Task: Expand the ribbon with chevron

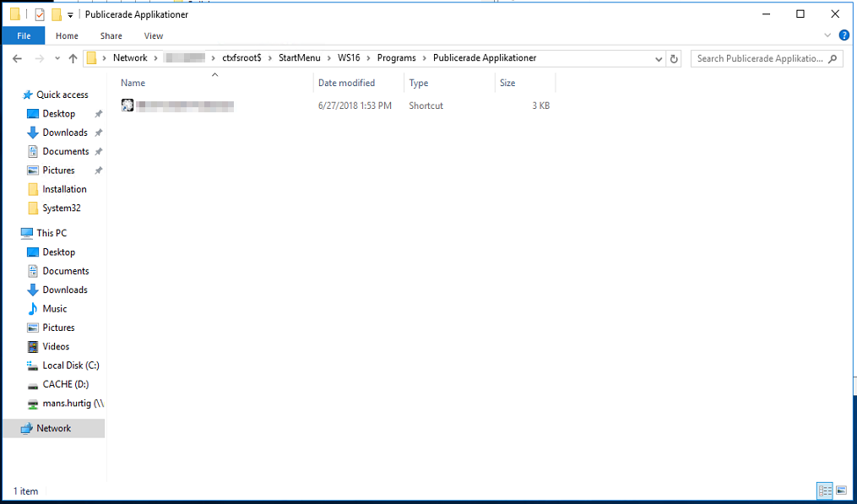Action: [x=827, y=35]
